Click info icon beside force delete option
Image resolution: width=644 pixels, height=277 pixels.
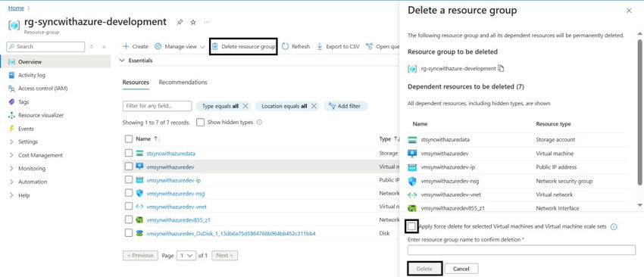click(614, 226)
